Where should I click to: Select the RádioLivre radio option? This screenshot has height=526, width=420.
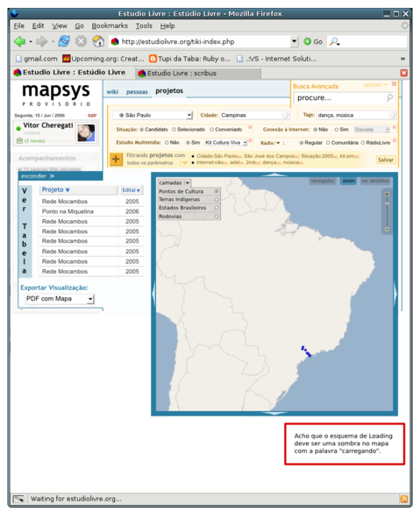click(x=363, y=143)
